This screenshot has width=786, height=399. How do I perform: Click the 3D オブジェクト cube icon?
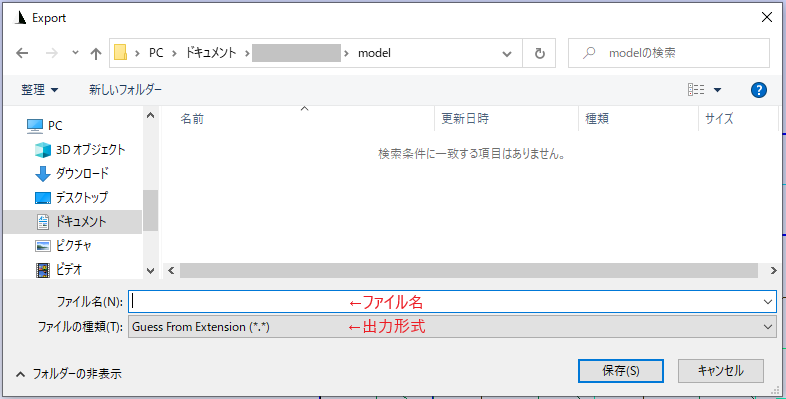[43, 150]
